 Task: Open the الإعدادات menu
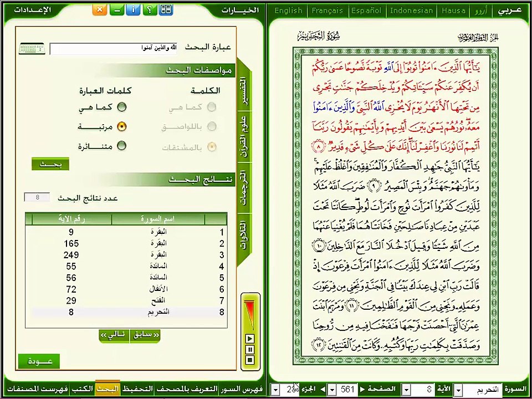(x=32, y=9)
